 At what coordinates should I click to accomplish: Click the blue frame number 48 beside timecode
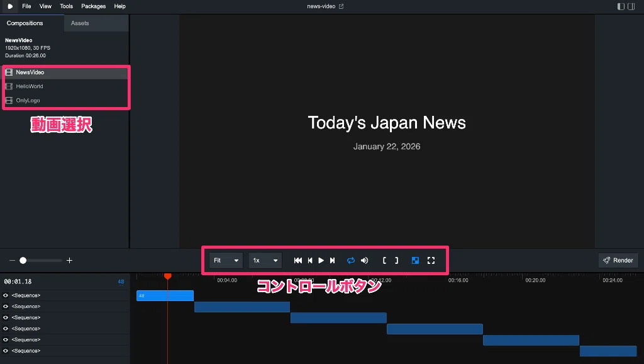(121, 282)
